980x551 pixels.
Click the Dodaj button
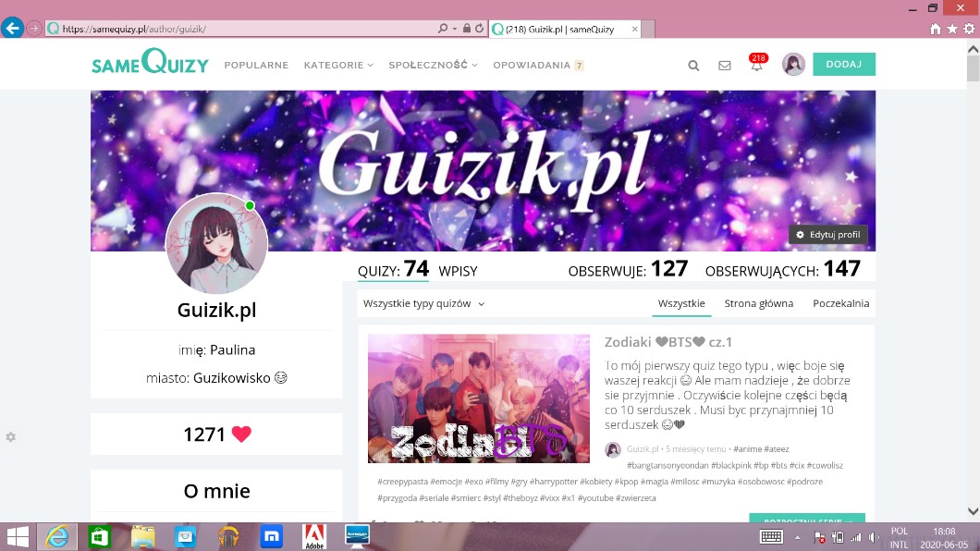pos(843,65)
